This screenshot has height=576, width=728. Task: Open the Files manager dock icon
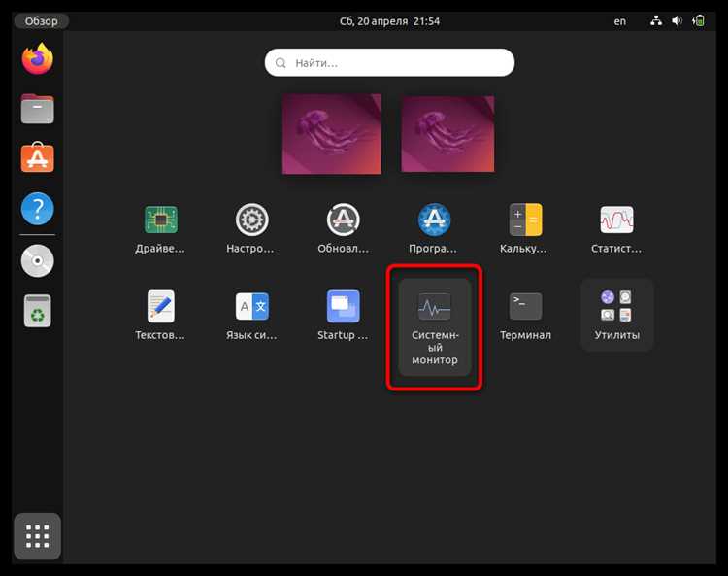pyautogui.click(x=38, y=109)
